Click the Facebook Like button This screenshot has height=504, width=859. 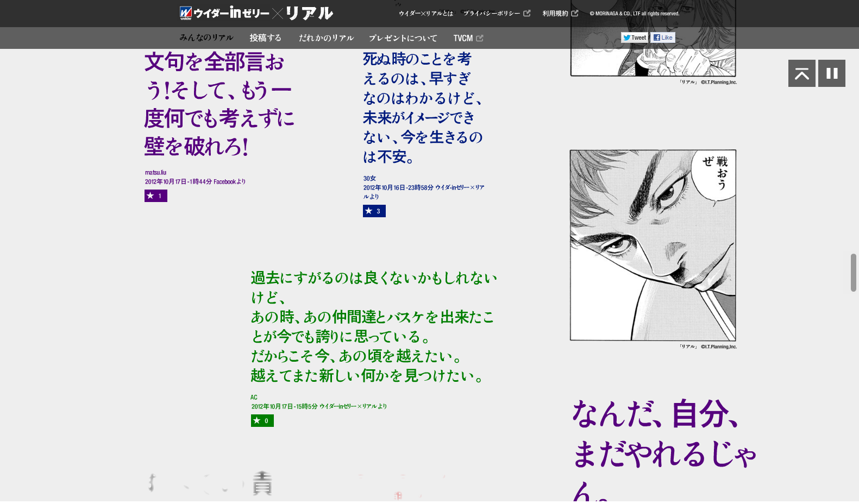(x=662, y=37)
